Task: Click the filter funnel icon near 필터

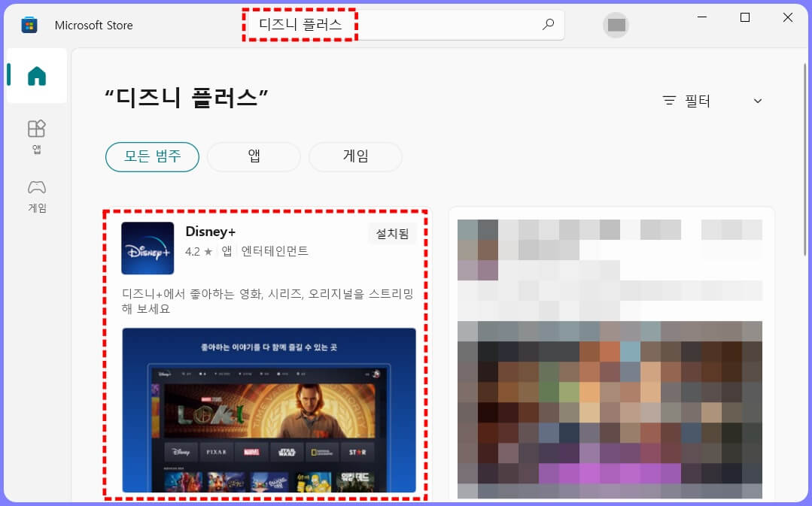Action: [x=668, y=100]
